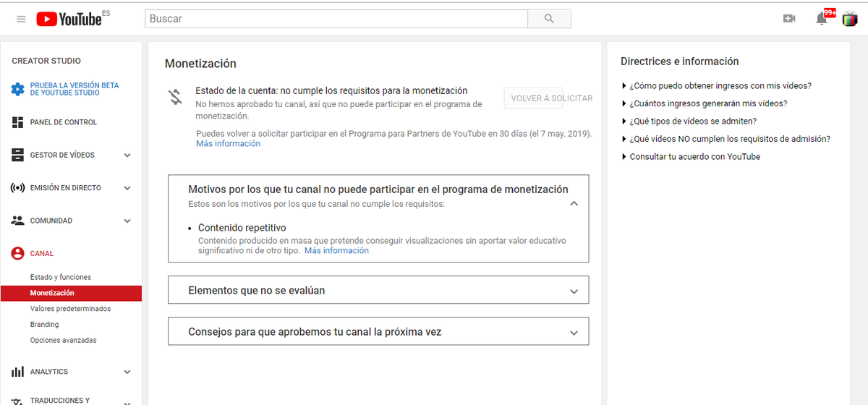
Task: Expand the Emisión en directo section
Action: [127, 188]
